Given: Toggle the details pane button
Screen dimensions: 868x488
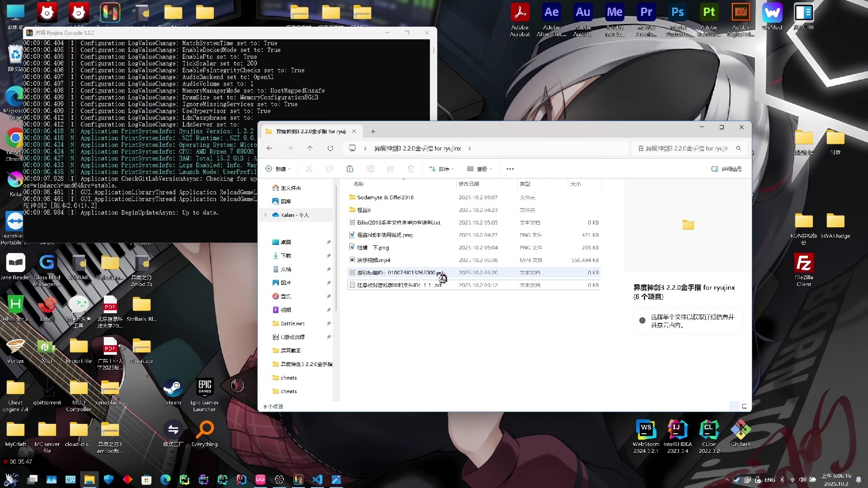Looking at the screenshot, I should point(726,169).
